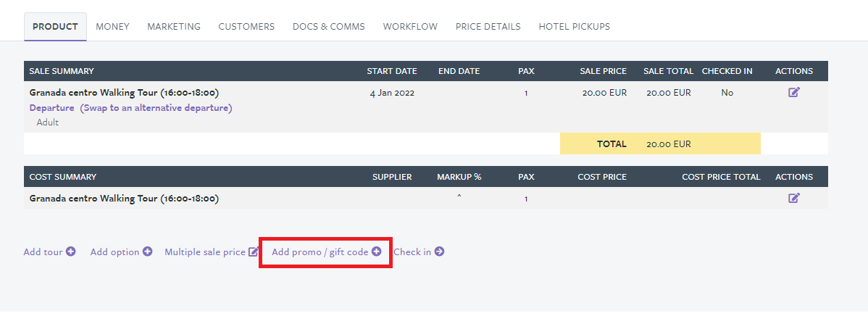Click the plus icon beside Add tour
The width and height of the screenshot is (868, 316).
click(x=71, y=251)
